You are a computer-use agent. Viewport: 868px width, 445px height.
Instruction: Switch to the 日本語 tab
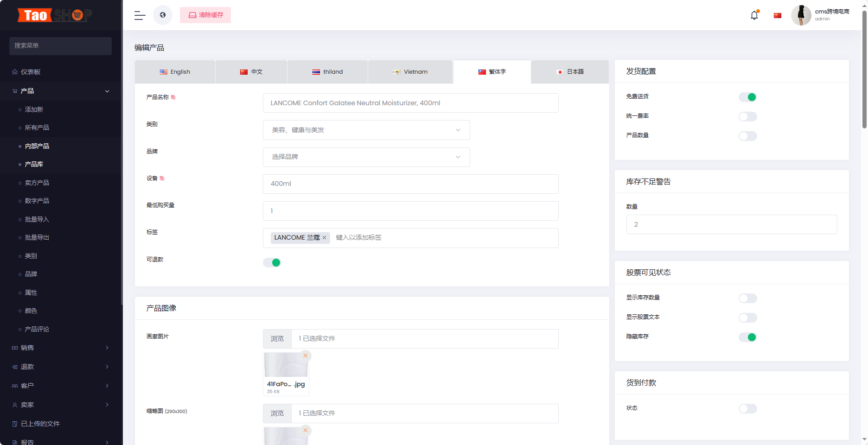tap(570, 72)
